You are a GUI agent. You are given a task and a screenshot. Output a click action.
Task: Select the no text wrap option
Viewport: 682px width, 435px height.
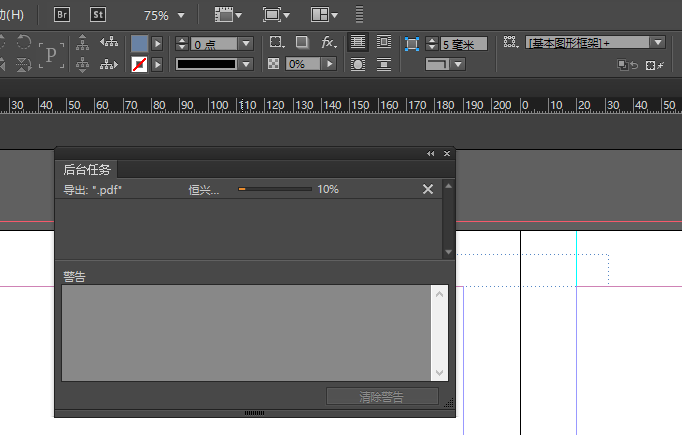point(358,42)
